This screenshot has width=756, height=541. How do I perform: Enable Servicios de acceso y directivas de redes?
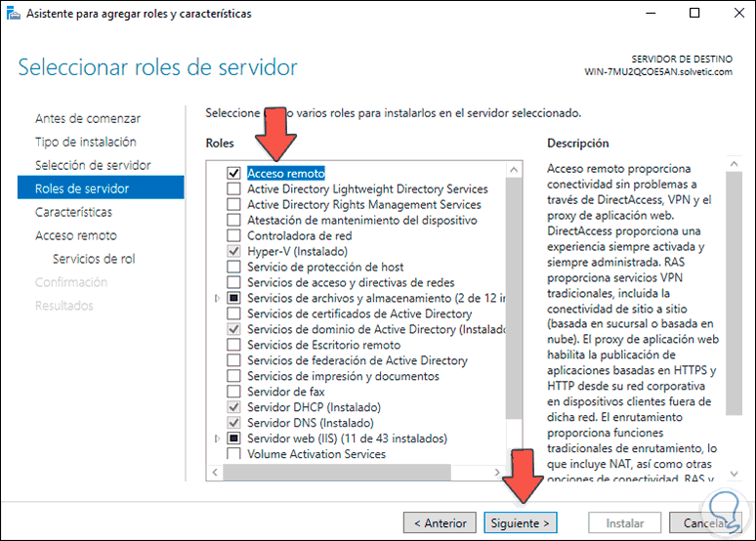[x=233, y=282]
